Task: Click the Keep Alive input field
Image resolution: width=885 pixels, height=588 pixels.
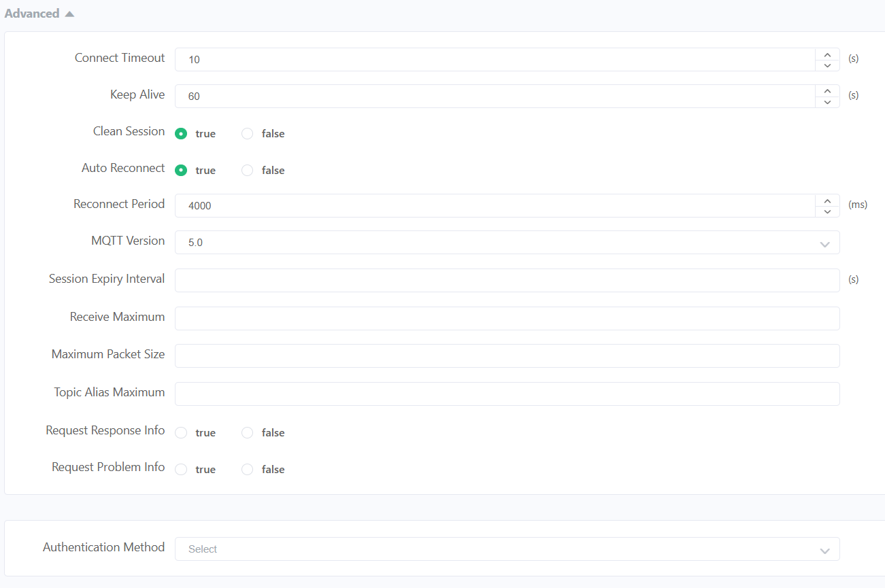Action: [495, 97]
